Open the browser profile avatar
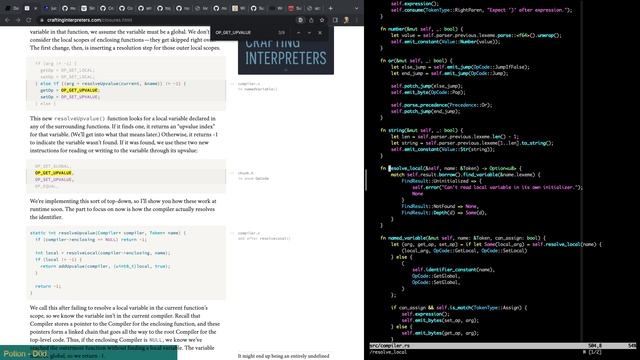 point(346,20)
